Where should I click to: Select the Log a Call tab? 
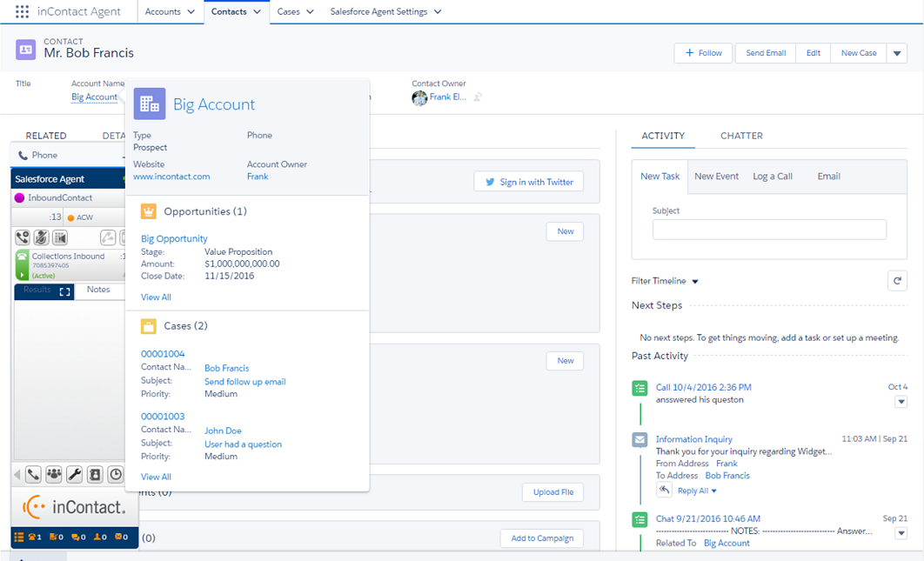click(772, 176)
